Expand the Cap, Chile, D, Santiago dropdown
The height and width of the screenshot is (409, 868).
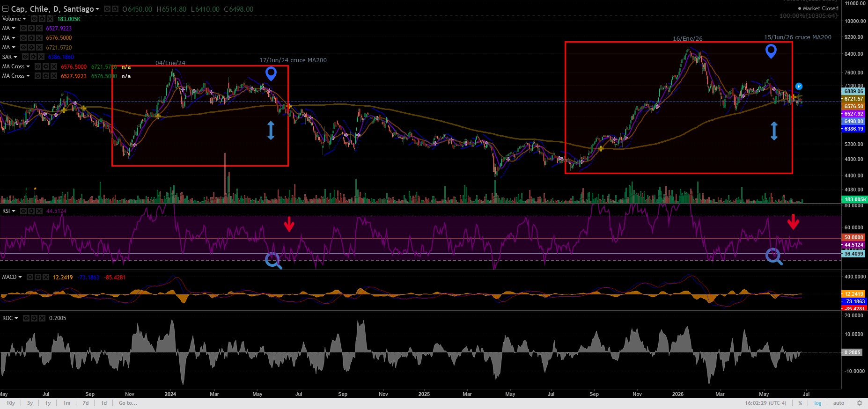click(x=97, y=9)
